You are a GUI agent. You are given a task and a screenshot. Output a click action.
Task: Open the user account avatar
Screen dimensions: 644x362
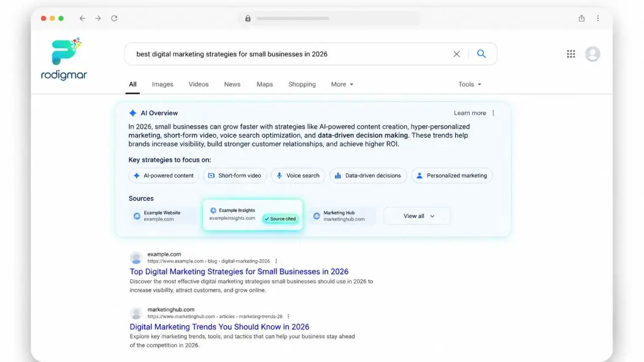[x=592, y=54]
